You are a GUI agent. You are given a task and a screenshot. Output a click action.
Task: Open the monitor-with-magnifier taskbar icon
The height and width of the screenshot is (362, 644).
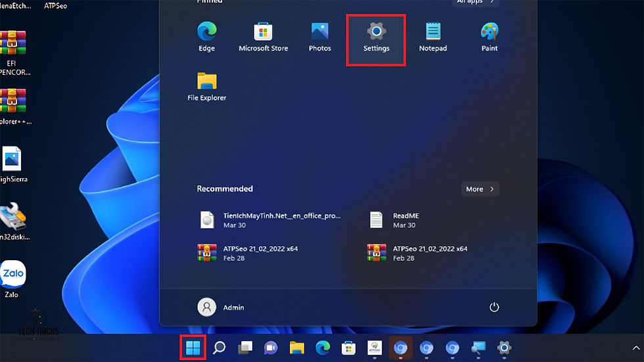tap(478, 348)
